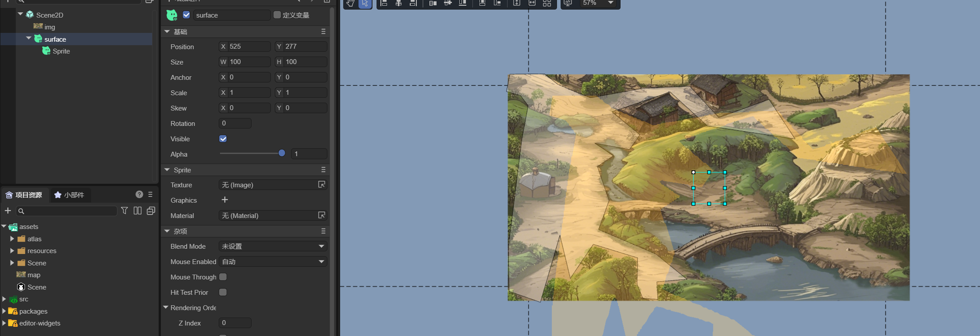Click the Z Index field
The width and height of the screenshot is (980, 336).
click(x=235, y=323)
